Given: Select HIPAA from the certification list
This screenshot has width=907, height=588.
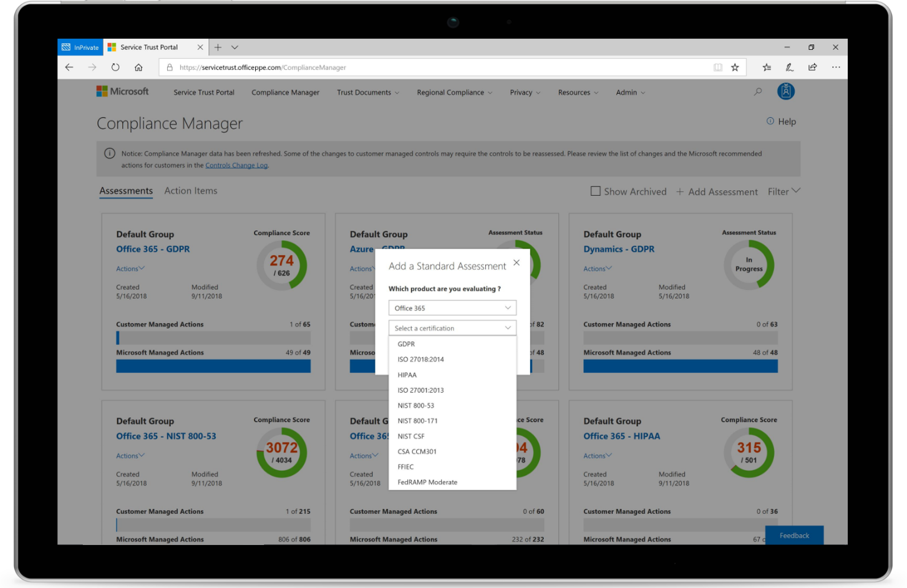Looking at the screenshot, I should (x=407, y=375).
